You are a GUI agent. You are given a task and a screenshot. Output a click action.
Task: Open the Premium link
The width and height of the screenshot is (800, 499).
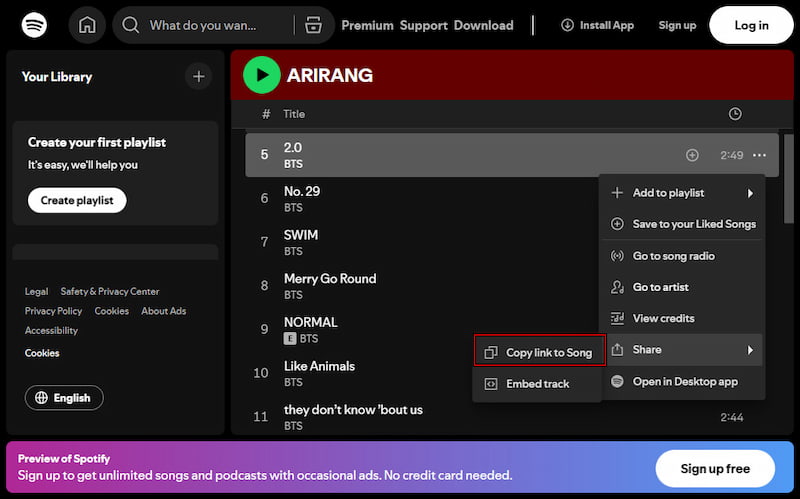[367, 25]
